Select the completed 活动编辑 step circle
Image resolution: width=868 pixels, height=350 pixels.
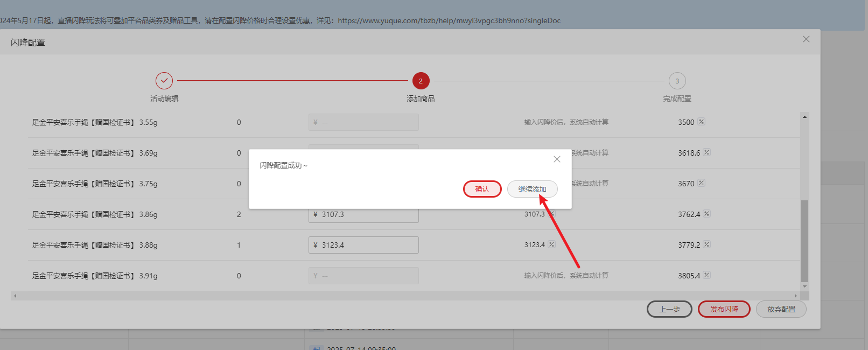coord(164,81)
